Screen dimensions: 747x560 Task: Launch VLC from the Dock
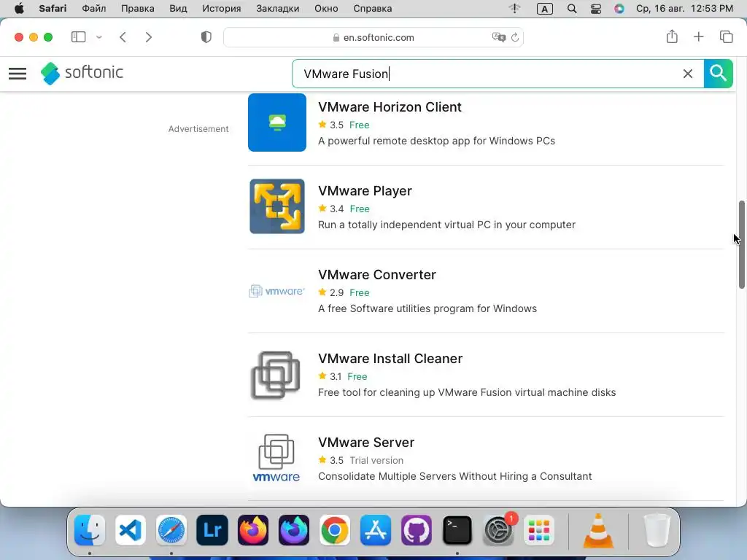point(598,530)
